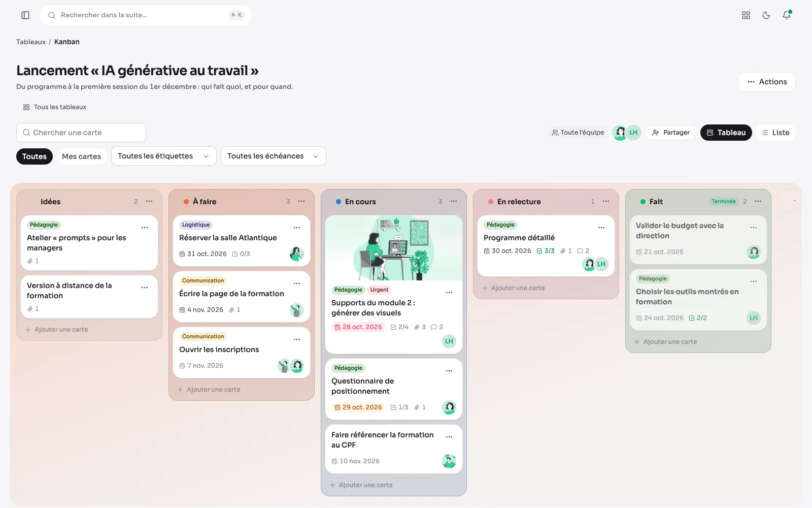Select the Toutes filter pill
The image size is (812, 508).
pyautogui.click(x=35, y=156)
